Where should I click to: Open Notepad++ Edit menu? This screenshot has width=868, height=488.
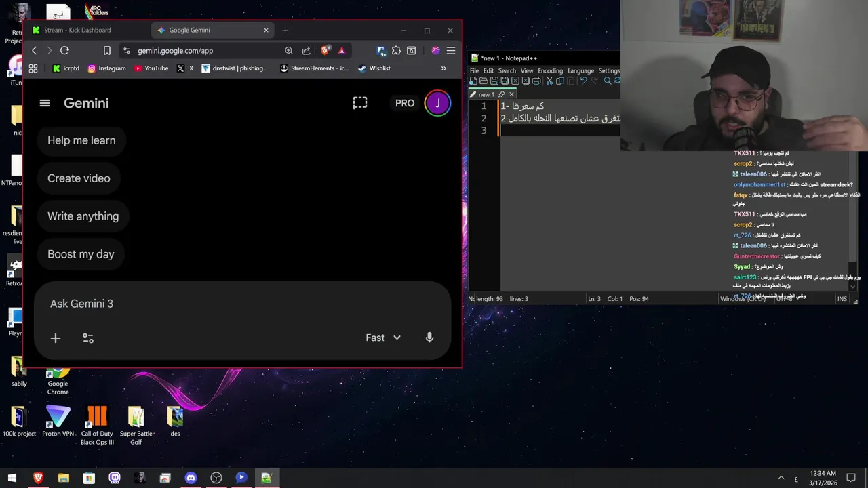point(488,70)
